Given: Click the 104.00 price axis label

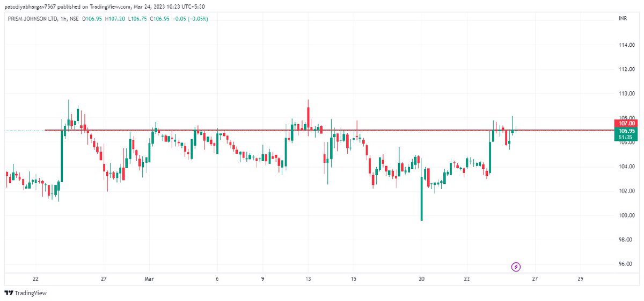Looking at the screenshot, I should click(627, 167).
